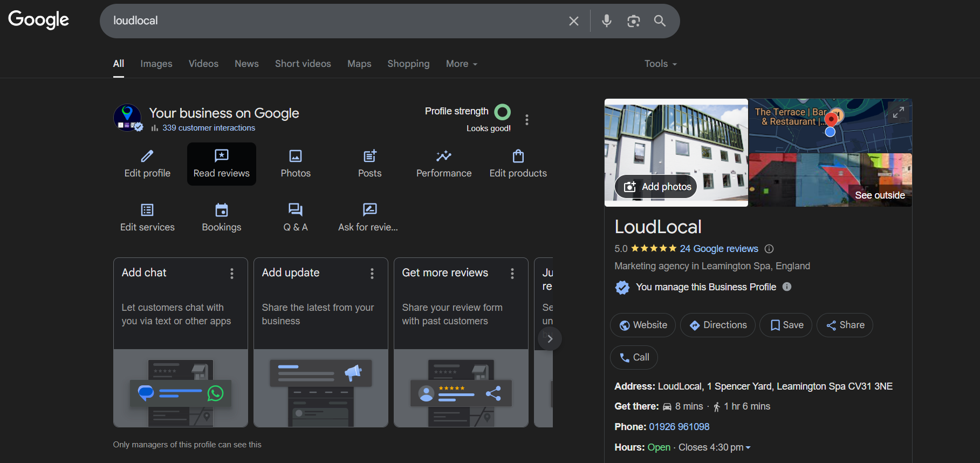Click the Website button
The image size is (980, 463).
tap(643, 325)
